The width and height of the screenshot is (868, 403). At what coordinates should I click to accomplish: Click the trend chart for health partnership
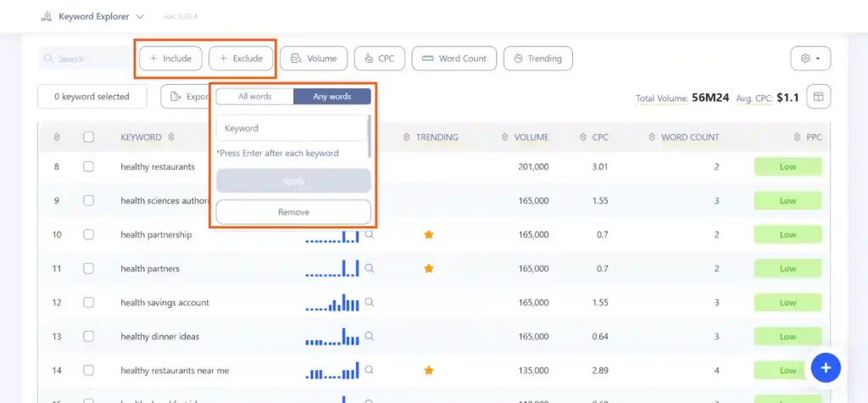(x=332, y=236)
